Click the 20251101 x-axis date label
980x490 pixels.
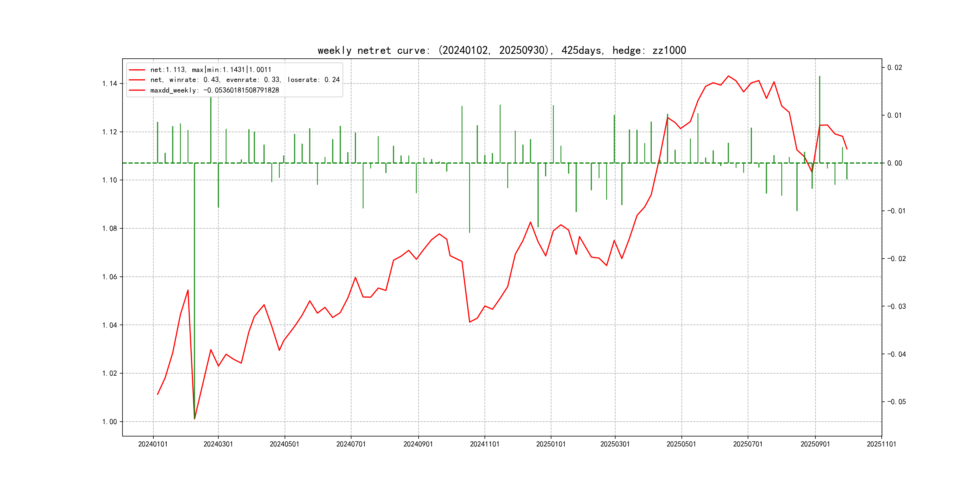click(881, 444)
